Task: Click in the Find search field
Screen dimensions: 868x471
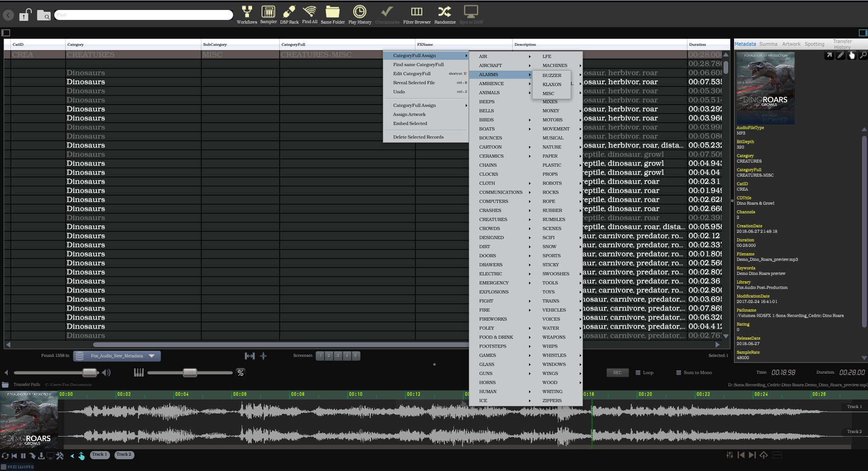Action: click(143, 15)
